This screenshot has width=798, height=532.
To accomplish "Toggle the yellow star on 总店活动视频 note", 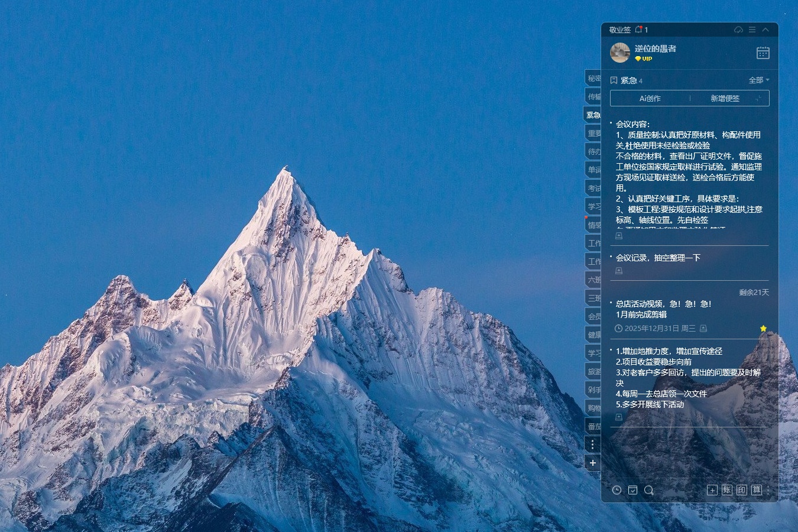I will 763,328.
